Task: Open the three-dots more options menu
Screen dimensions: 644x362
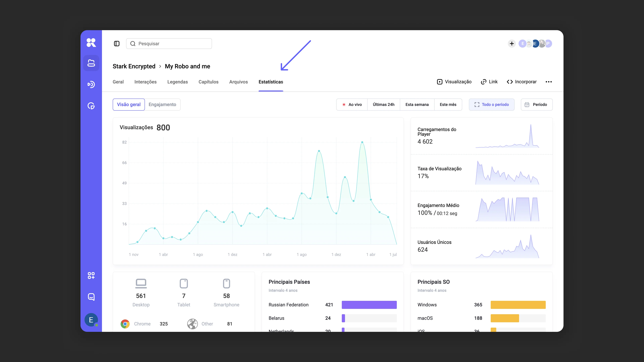Action: 549,82
